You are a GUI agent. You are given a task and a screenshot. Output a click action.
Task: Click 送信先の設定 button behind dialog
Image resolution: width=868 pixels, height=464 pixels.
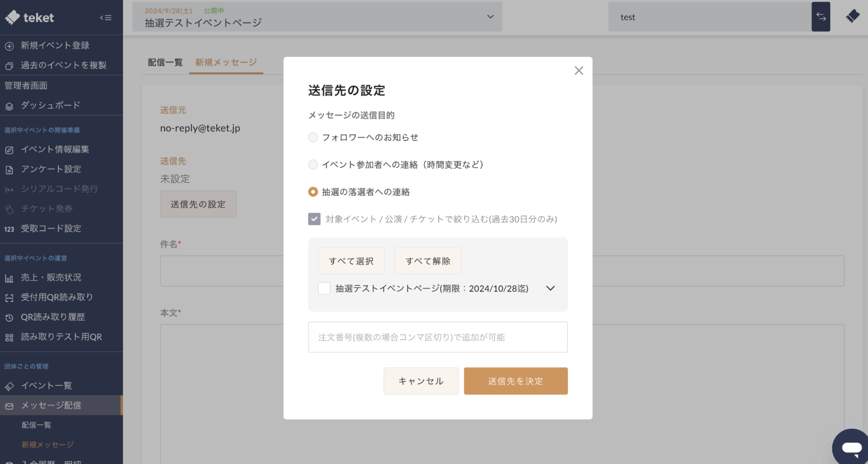(198, 204)
